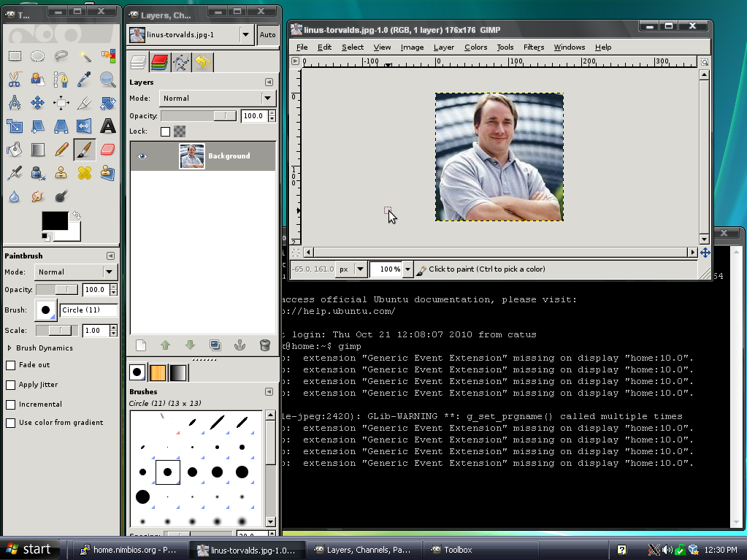Hide the Background layer via eye icon
The width and height of the screenshot is (747, 560).
tap(142, 156)
